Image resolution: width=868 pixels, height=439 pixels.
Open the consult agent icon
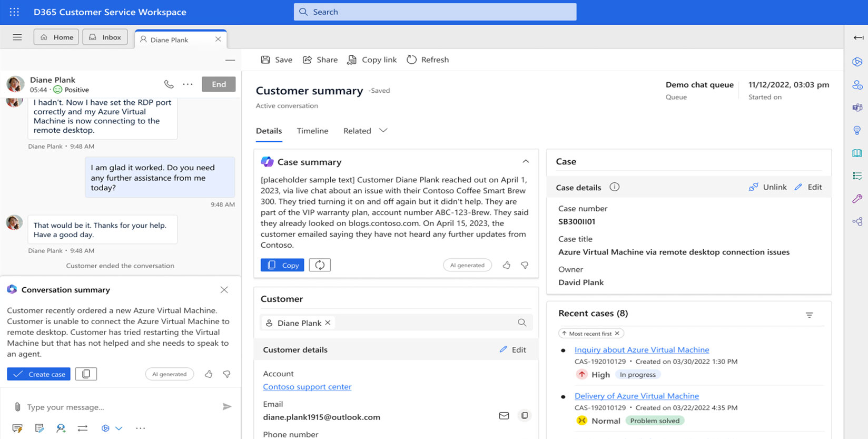click(61, 428)
